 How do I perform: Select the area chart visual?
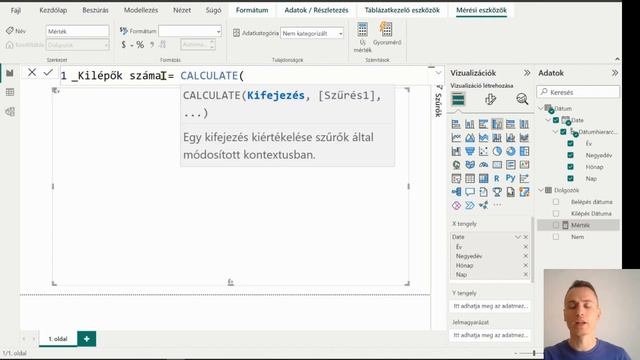(x=470, y=138)
